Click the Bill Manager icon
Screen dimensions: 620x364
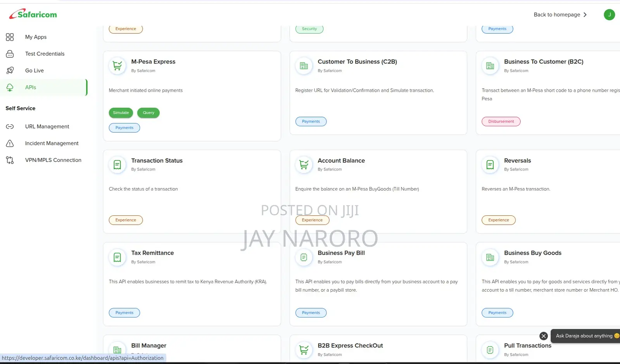[x=117, y=350]
